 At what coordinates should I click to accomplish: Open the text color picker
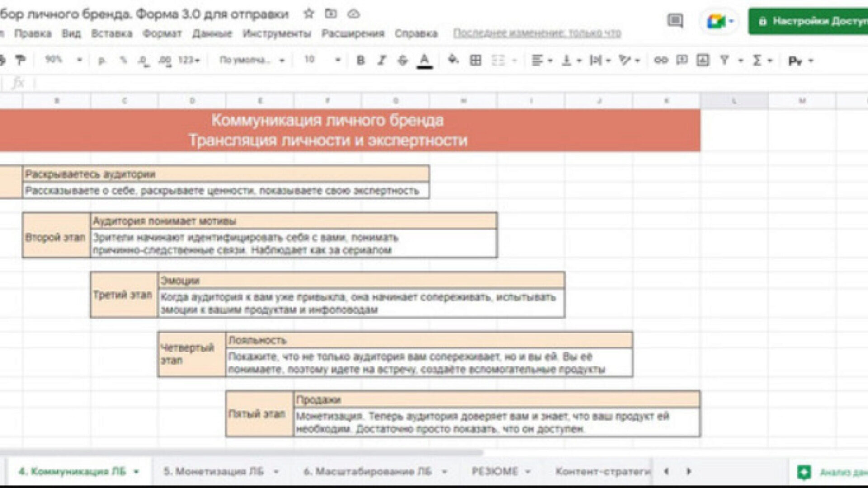424,60
